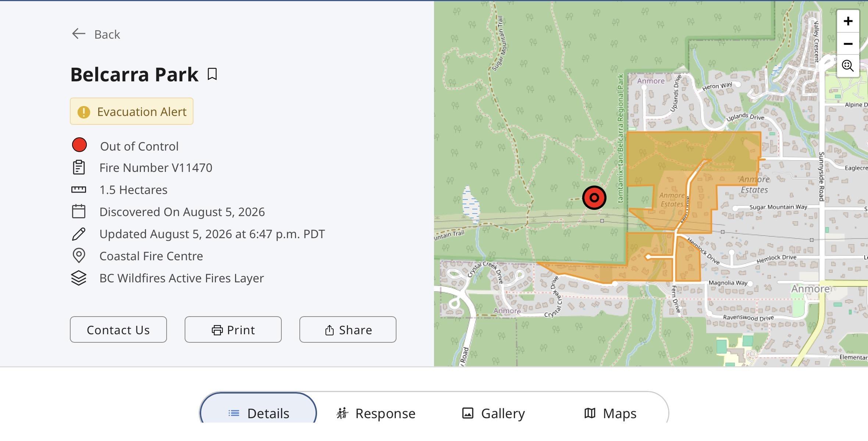Click the layers icon beside BC Wildfires
Image resolution: width=868 pixels, height=441 pixels.
pyautogui.click(x=79, y=278)
